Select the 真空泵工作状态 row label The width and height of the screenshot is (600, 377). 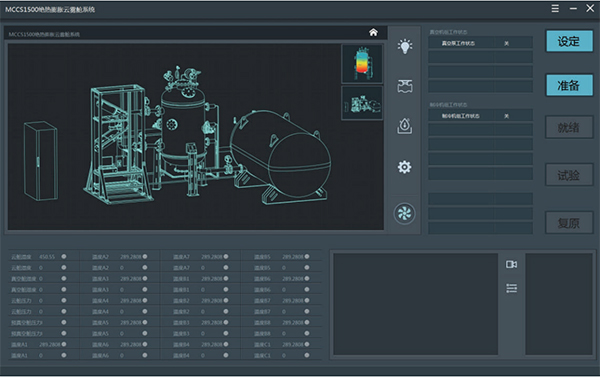(x=458, y=43)
